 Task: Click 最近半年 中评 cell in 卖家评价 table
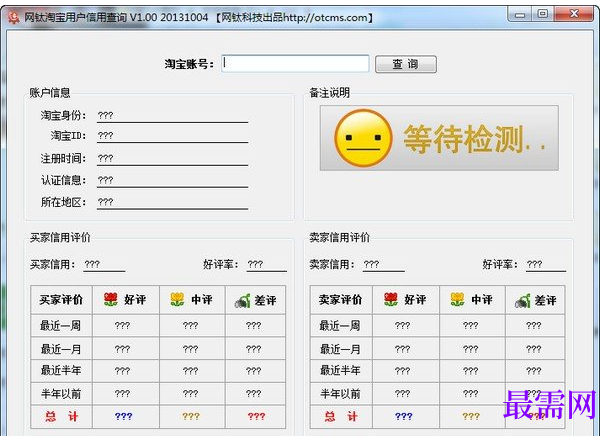pyautogui.click(x=471, y=371)
